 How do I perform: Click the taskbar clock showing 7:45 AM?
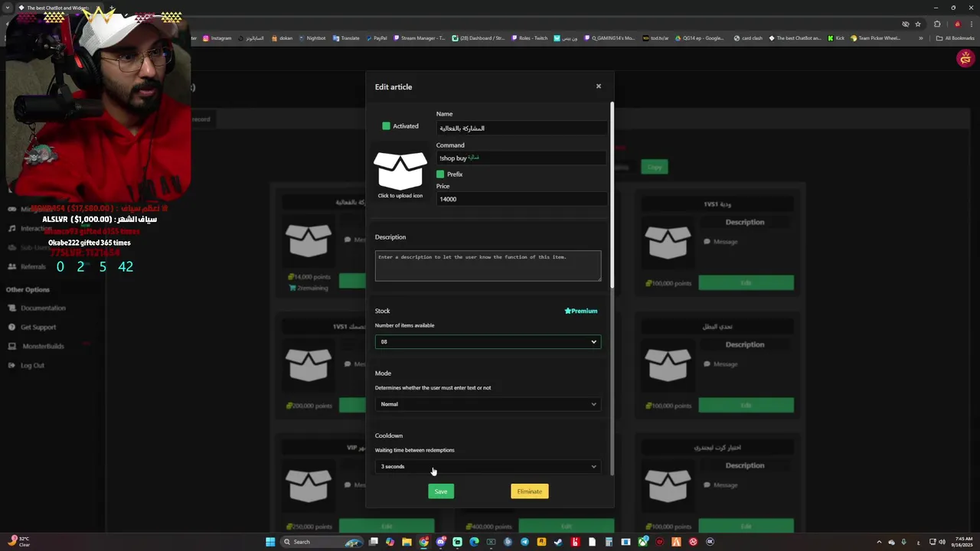(x=962, y=542)
